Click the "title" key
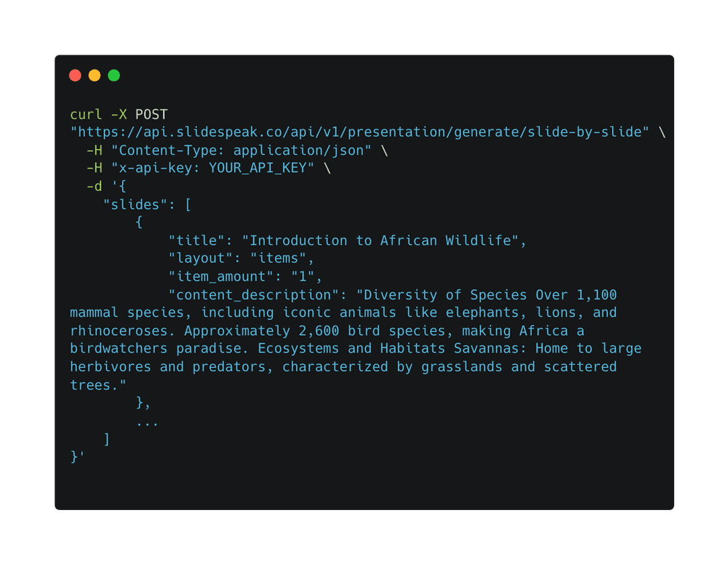The height and width of the screenshot is (564, 728). (x=197, y=241)
